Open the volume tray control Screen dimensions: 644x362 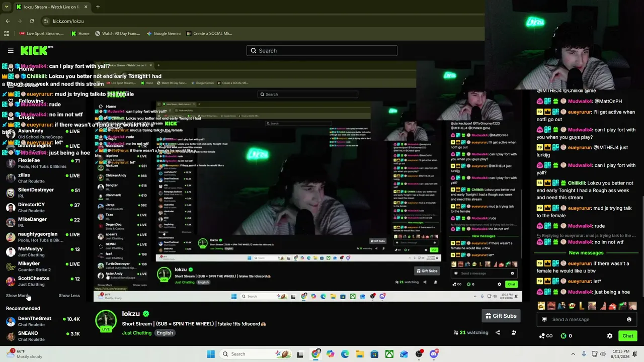coord(602,354)
